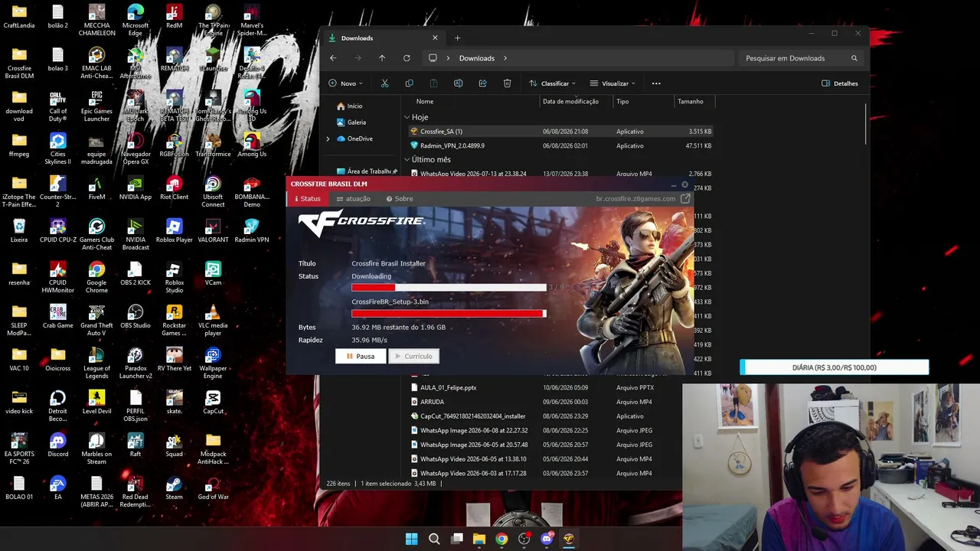
Task: Sort files by the Nome column header
Action: [425, 101]
